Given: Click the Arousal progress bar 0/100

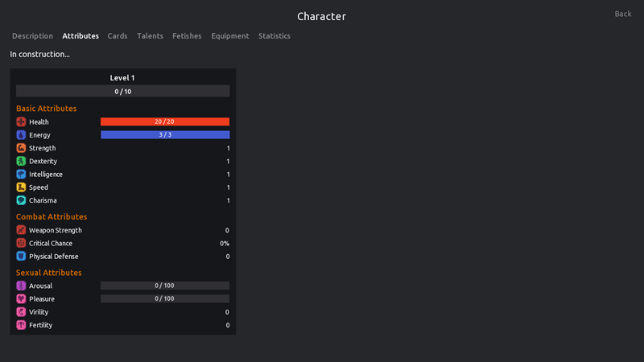Looking at the screenshot, I should [x=165, y=286].
